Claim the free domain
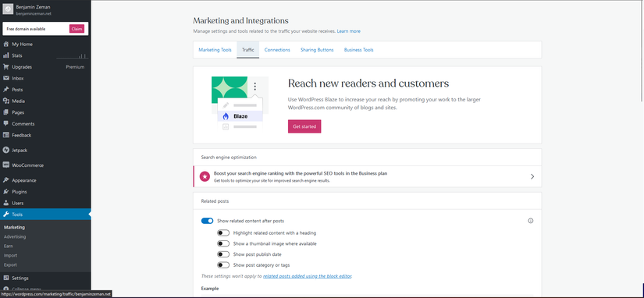The width and height of the screenshot is (644, 298). (x=76, y=29)
